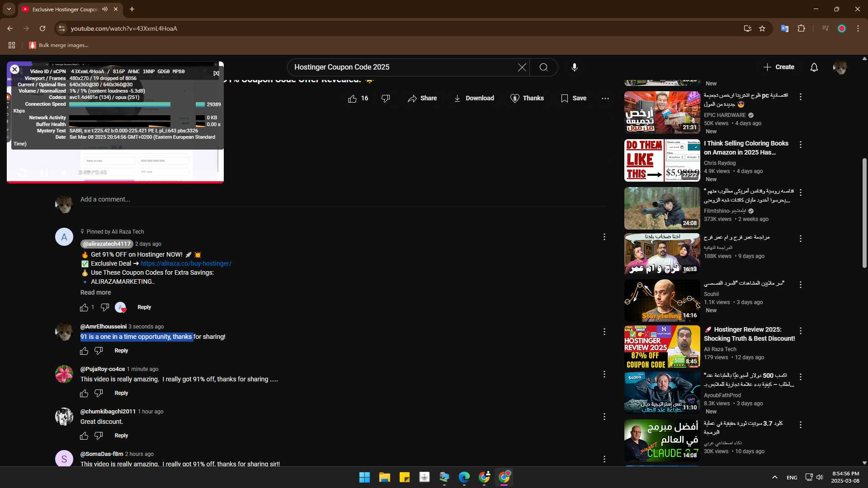Viewport: 868px width, 488px height.
Task: Open the Share dialog for the video
Action: [422, 99]
